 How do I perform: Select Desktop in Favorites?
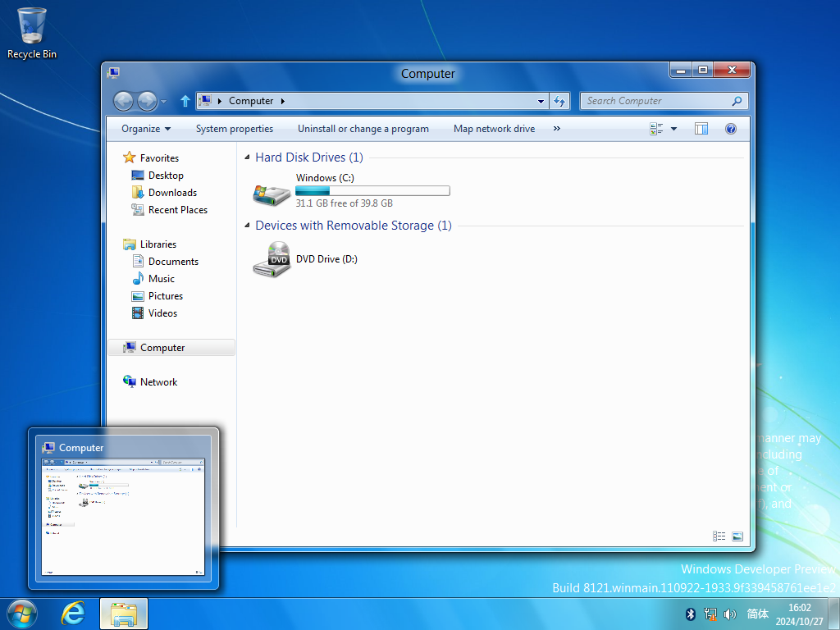pos(166,176)
